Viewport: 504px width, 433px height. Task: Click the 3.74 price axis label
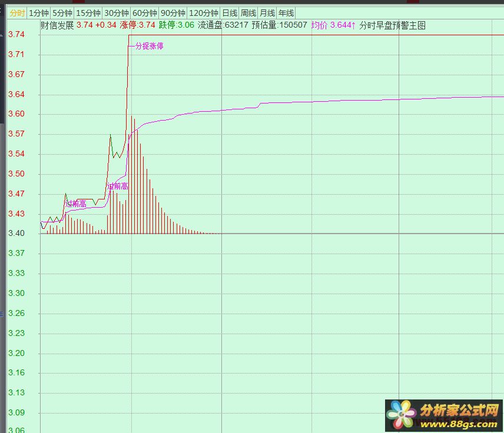[16, 34]
